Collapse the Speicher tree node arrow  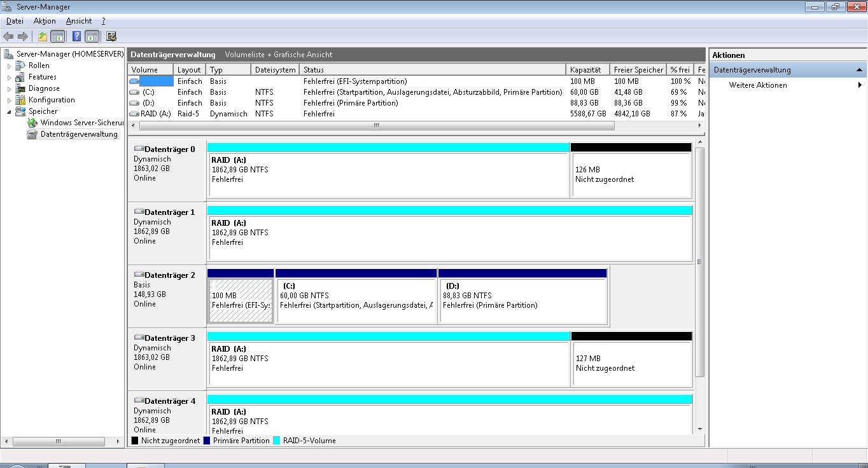click(9, 111)
